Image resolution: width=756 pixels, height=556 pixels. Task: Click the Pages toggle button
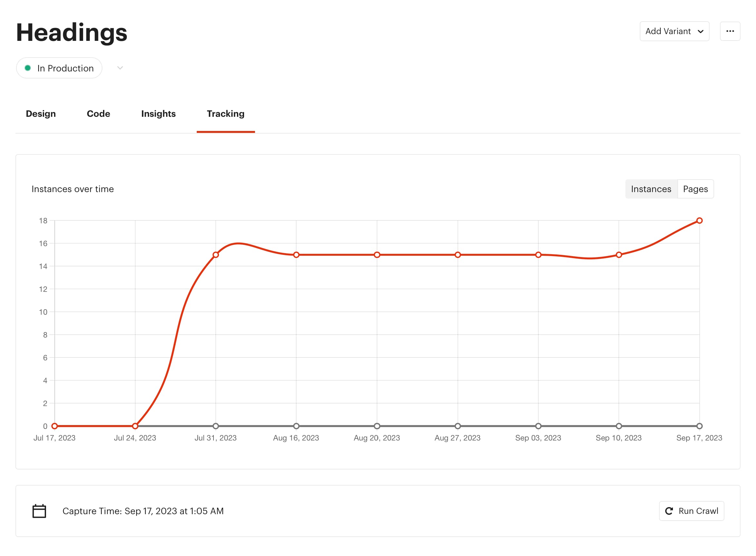pos(695,189)
